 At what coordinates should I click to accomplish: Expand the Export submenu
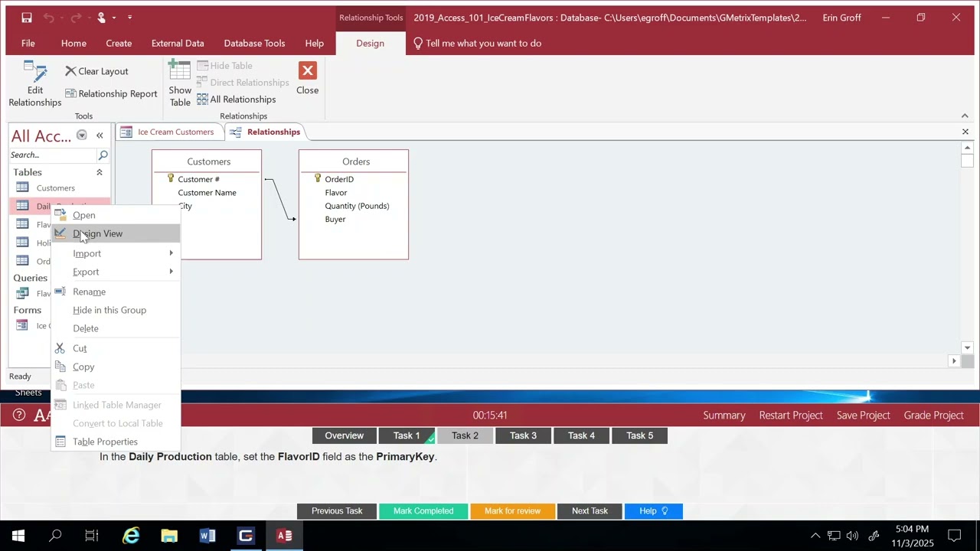pos(116,272)
